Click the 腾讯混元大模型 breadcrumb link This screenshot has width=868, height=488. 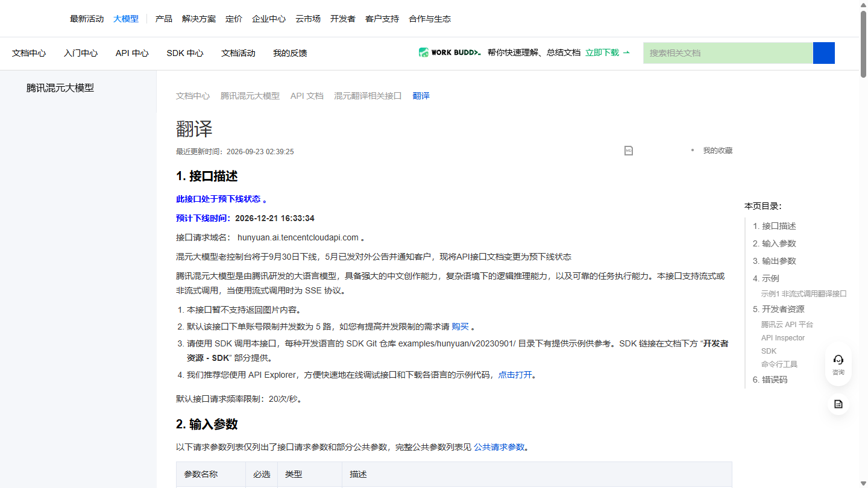[x=250, y=96]
